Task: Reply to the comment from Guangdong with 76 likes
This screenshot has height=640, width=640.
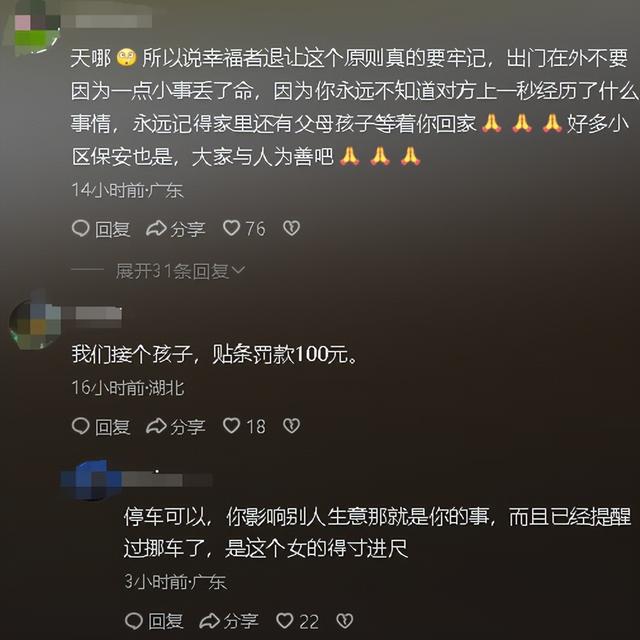Action: point(101,229)
